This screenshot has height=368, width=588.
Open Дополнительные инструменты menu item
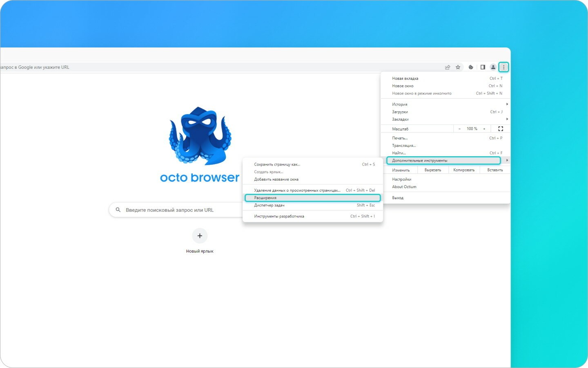point(443,160)
